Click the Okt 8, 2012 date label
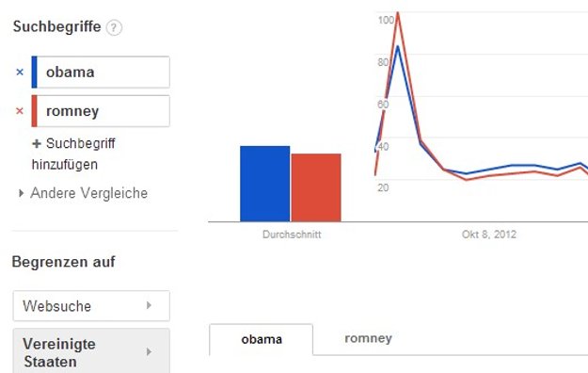588x373 pixels. click(489, 235)
